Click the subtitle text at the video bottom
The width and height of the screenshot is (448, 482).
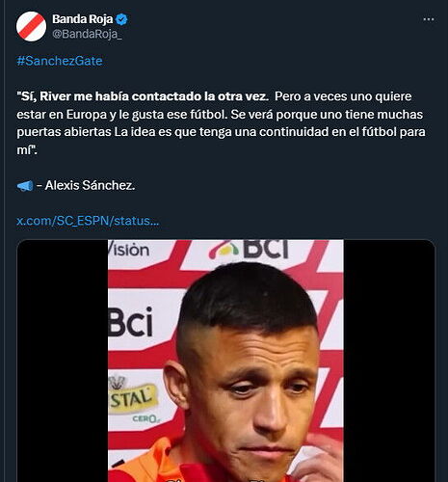coord(225,479)
